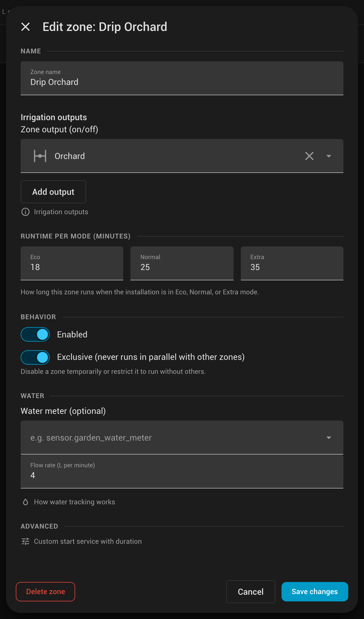The height and width of the screenshot is (619, 364).
Task: Expand the Zone output dropdown arrow
Action: pos(329,156)
